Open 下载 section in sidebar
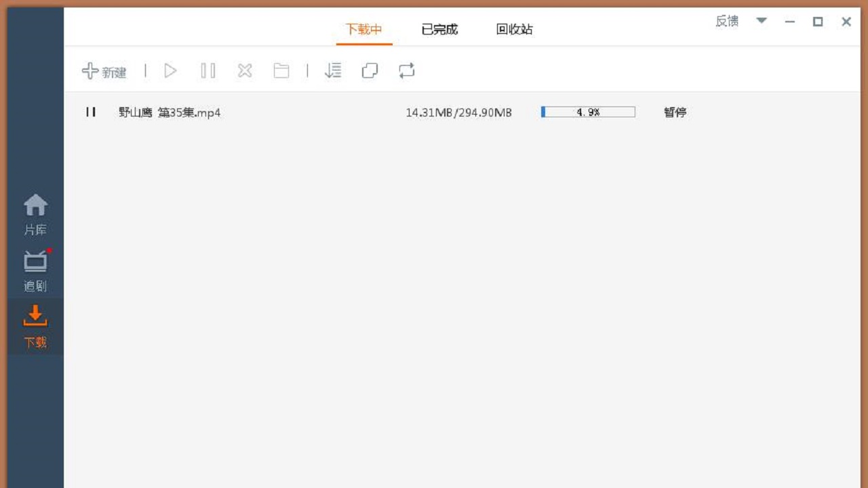Viewport: 868px width, 488px height. click(35, 327)
